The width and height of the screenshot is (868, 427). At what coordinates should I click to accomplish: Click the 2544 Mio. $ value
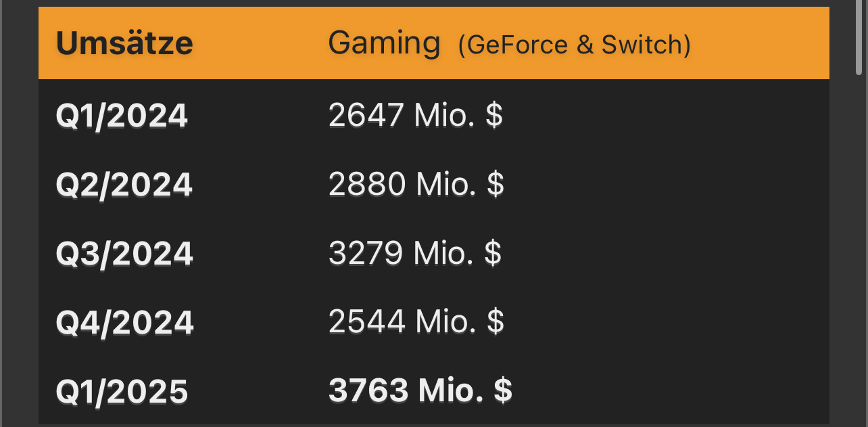click(x=416, y=322)
